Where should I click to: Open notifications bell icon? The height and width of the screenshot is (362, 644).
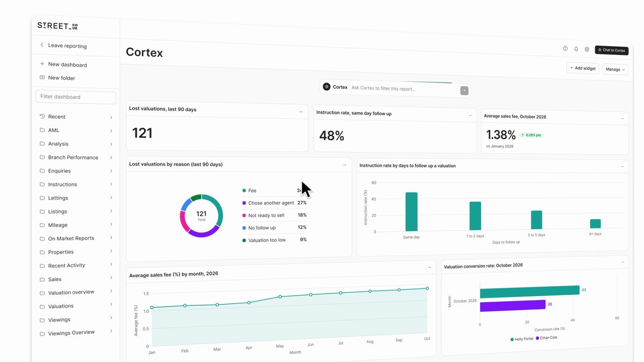pos(576,49)
